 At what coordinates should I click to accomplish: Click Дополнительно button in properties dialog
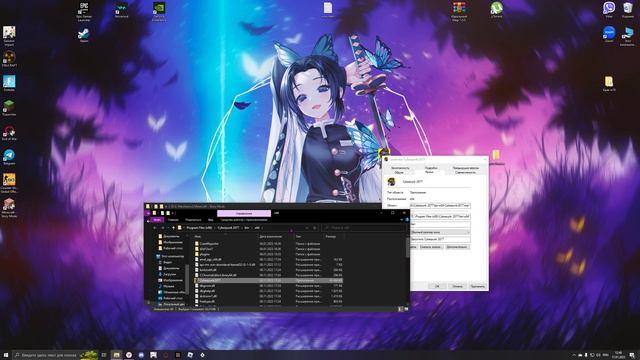click(457, 247)
